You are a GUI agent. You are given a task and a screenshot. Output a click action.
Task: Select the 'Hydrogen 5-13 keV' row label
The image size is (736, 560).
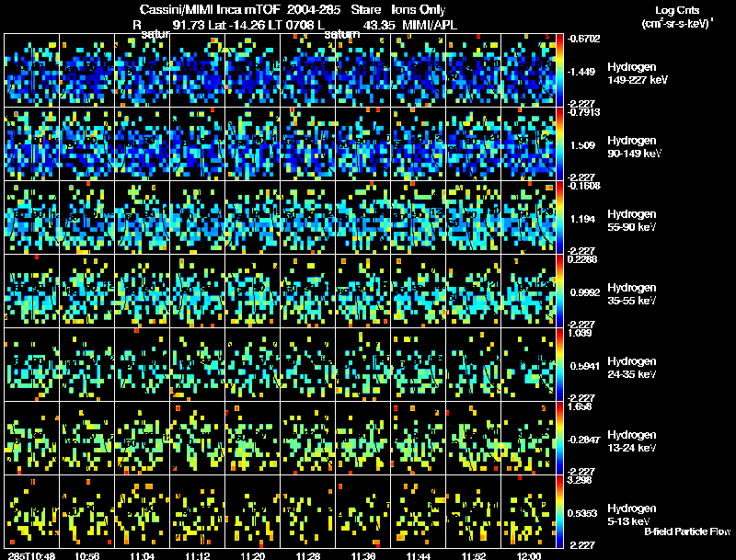coord(631,515)
